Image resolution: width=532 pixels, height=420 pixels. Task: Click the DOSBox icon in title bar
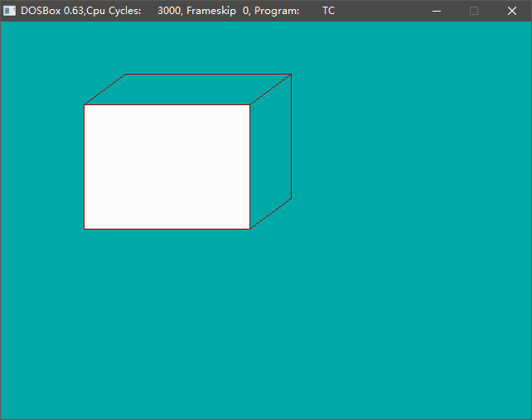tap(10, 11)
